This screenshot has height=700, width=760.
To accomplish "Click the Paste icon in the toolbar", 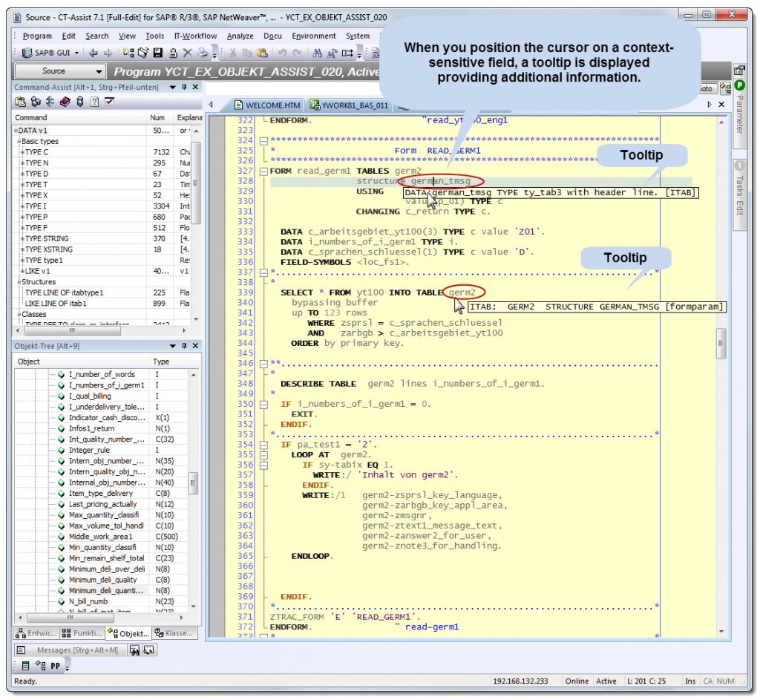I will click(261, 52).
